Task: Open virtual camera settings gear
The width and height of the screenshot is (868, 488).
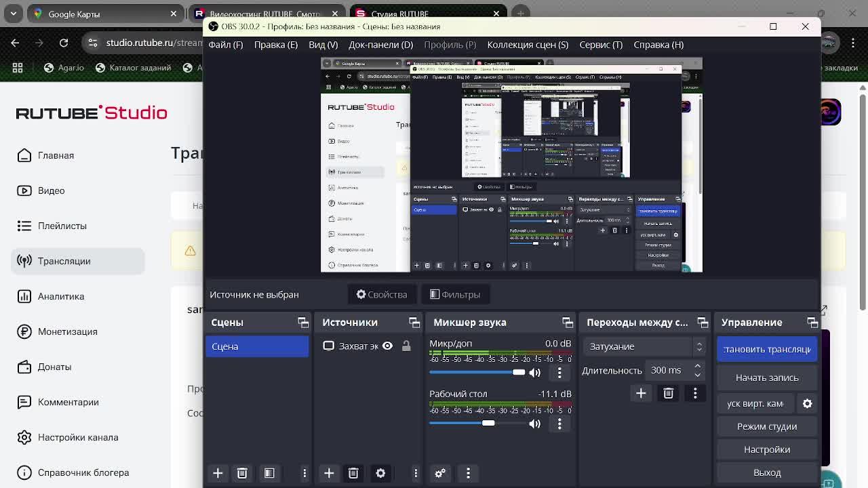Action: point(807,403)
